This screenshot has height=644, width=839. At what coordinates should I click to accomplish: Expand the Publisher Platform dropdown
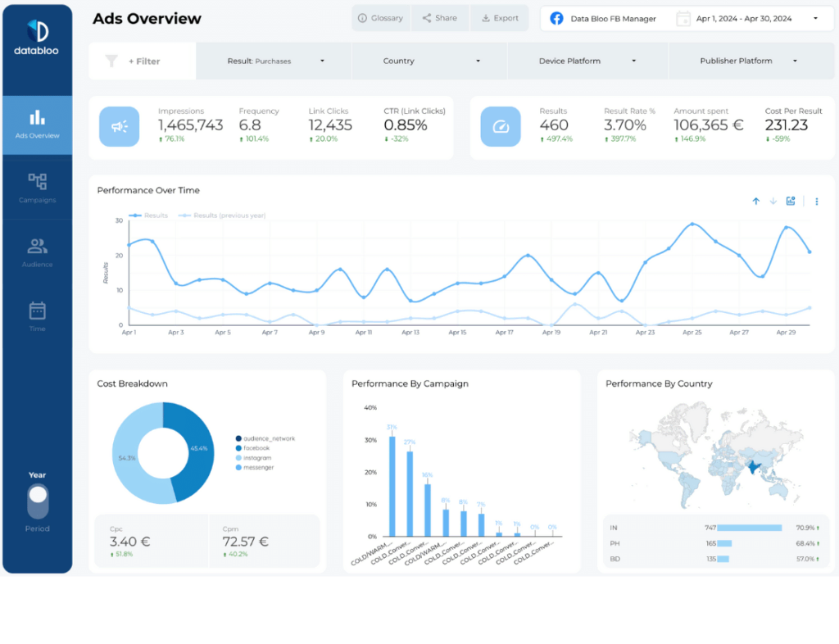click(747, 61)
